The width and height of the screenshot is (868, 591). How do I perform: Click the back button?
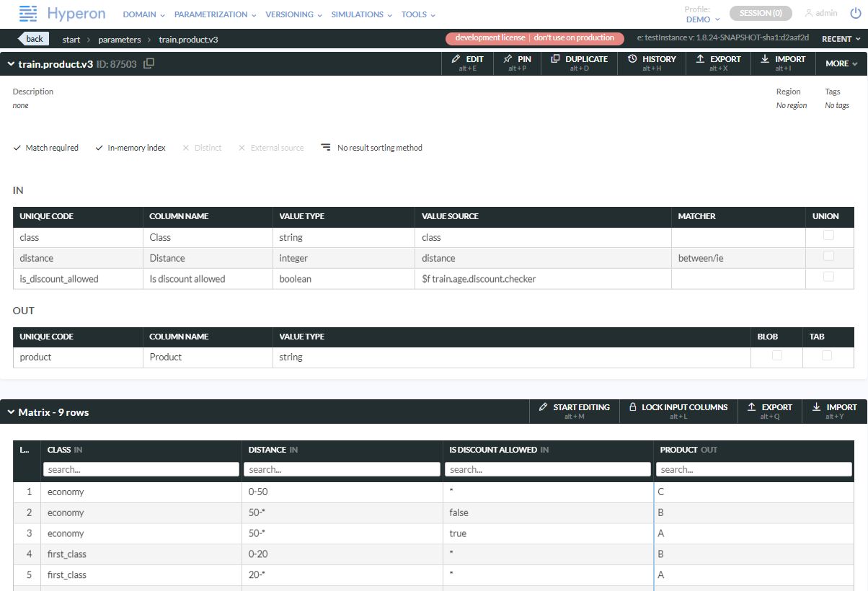point(33,39)
